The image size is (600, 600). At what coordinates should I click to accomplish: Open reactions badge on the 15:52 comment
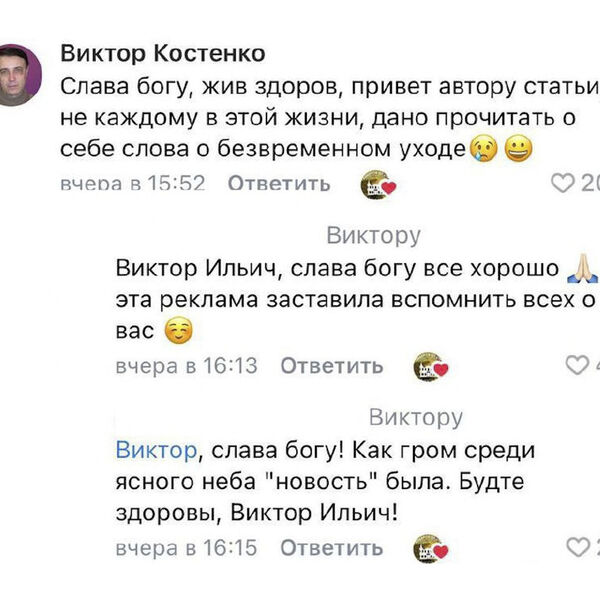[x=379, y=183]
